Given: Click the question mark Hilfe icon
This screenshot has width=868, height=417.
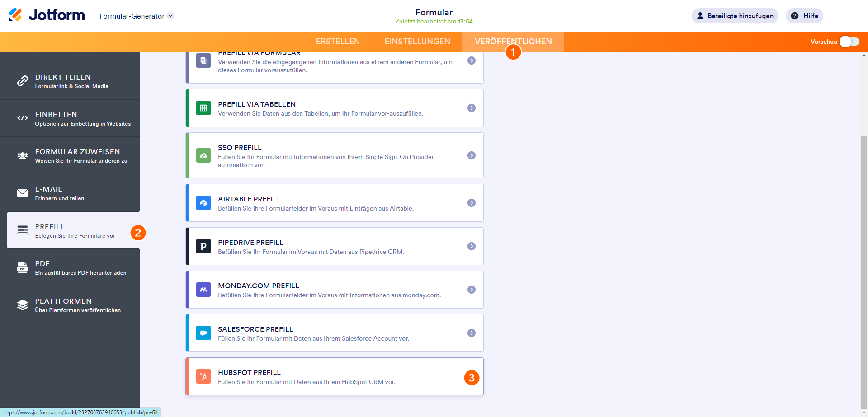Looking at the screenshot, I should pos(795,16).
